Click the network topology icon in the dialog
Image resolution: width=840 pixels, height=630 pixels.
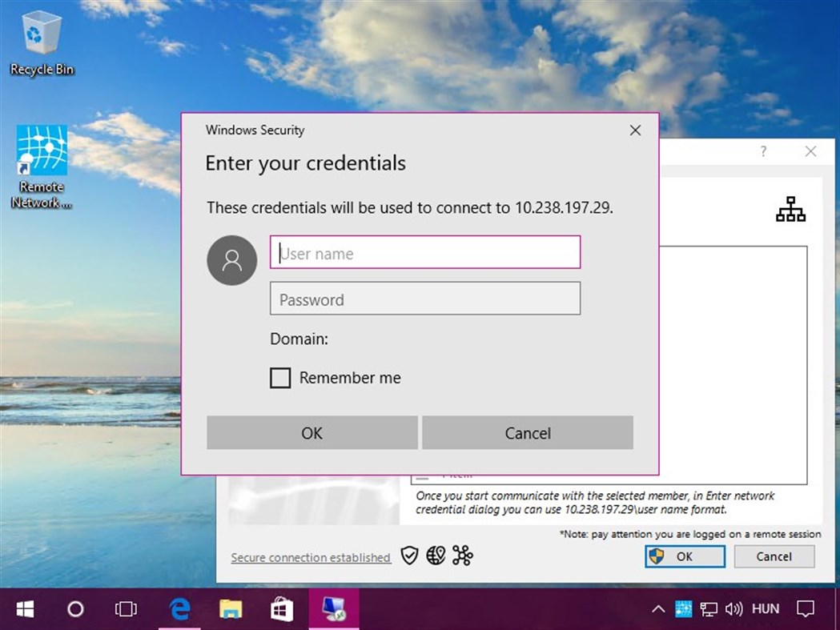[790, 209]
